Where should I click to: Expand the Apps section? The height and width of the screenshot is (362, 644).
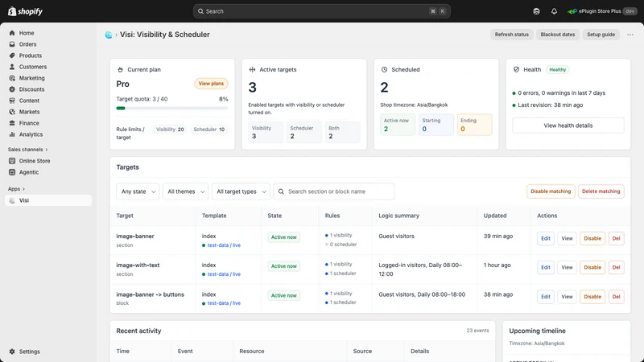tap(16, 189)
